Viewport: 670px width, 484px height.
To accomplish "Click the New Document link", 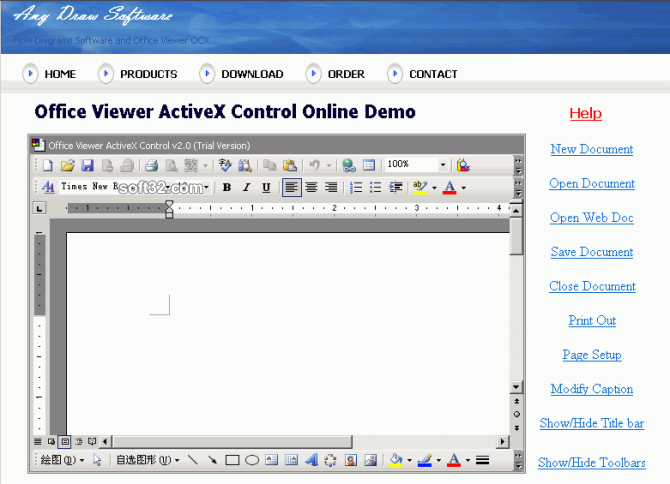I will [592, 149].
